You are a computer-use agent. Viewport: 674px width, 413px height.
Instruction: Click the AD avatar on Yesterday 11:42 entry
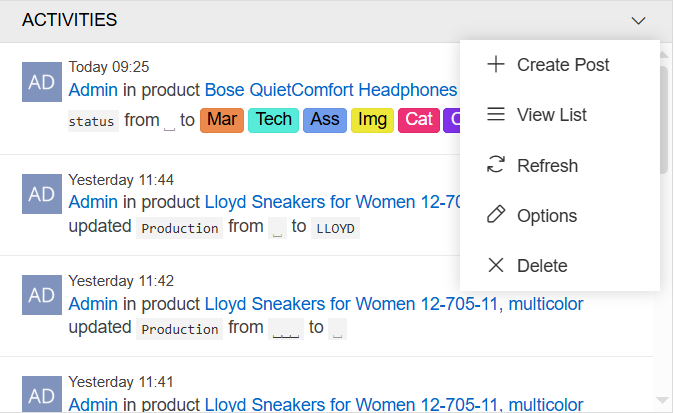point(42,294)
